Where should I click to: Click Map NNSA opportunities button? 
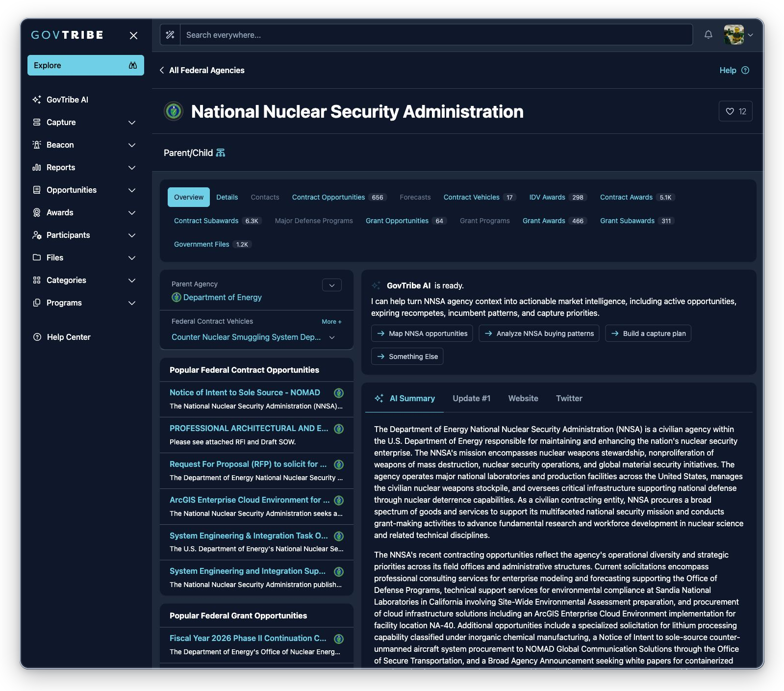pyautogui.click(x=422, y=333)
